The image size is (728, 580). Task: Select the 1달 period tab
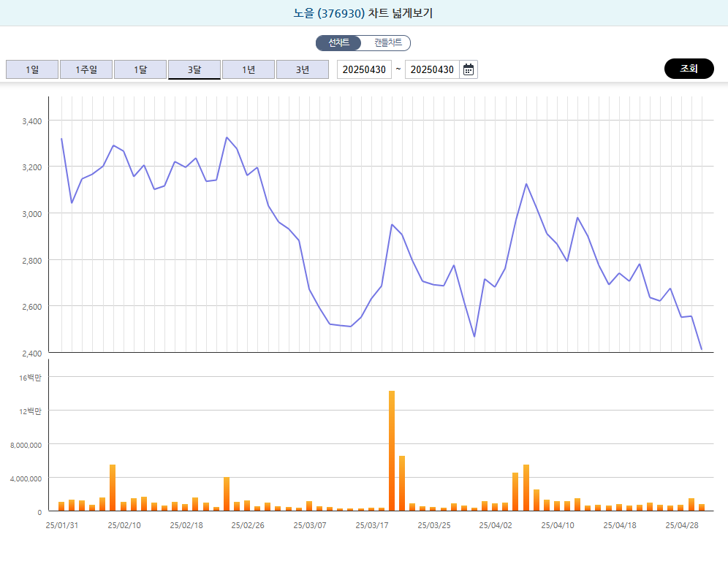tap(140, 69)
